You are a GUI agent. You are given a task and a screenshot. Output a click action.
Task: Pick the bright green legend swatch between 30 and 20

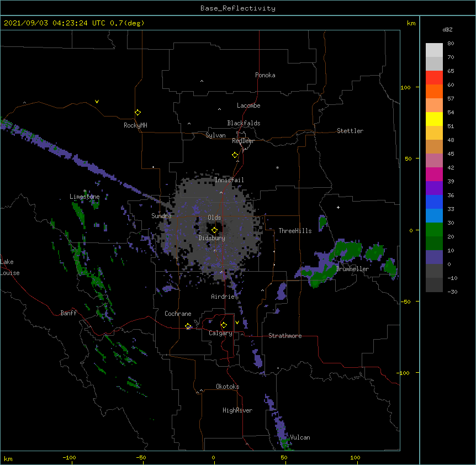[434, 230]
